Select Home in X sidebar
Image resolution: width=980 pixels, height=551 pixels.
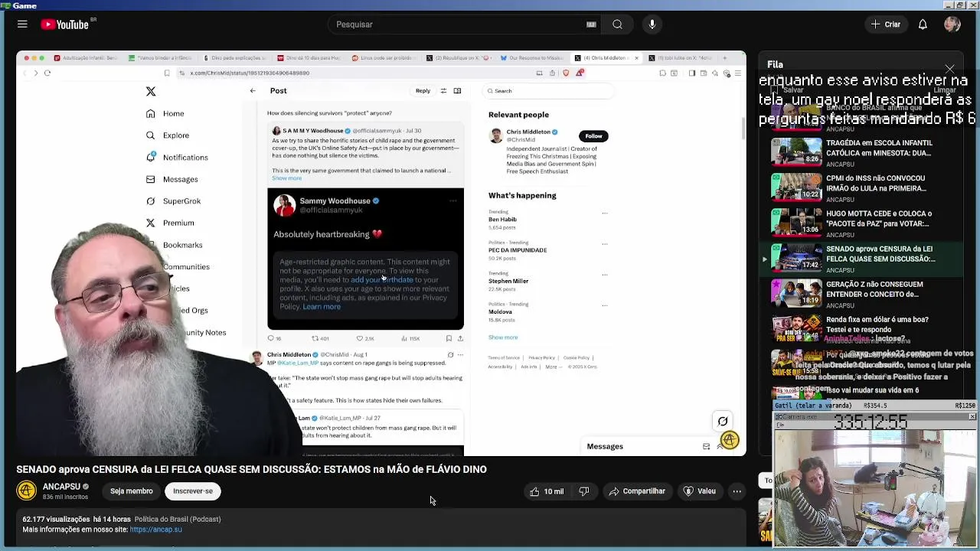coord(165,113)
